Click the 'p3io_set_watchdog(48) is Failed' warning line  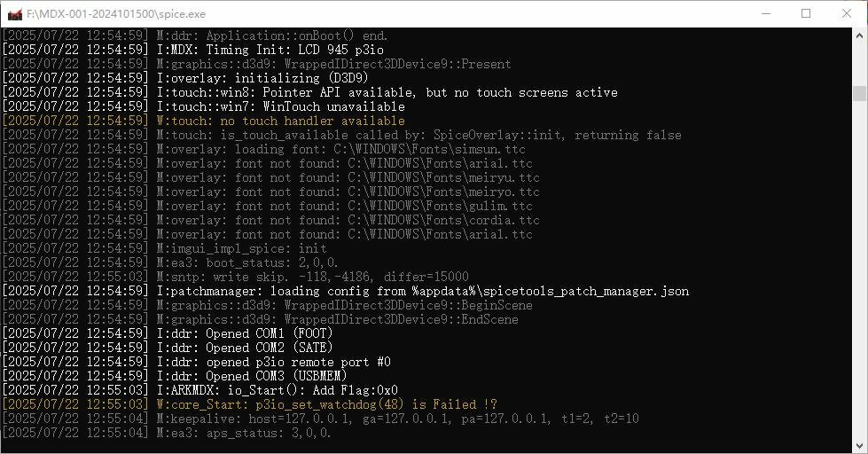[250, 404]
